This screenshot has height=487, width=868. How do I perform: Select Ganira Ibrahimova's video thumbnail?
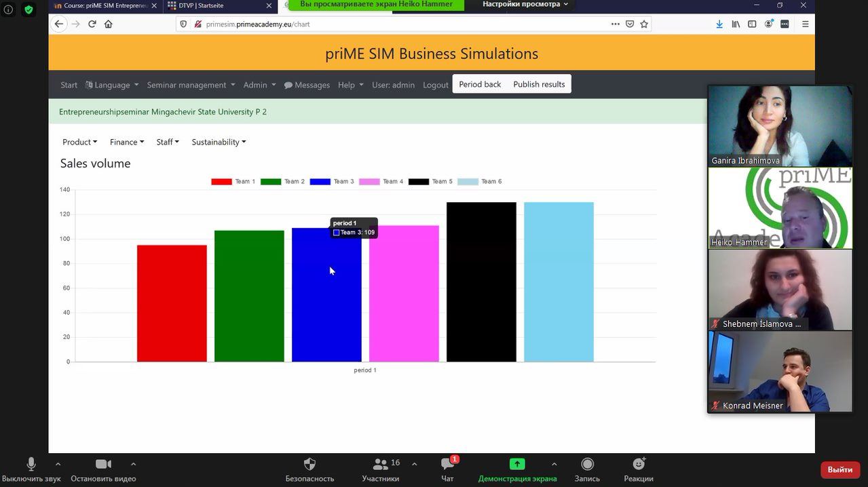click(780, 126)
